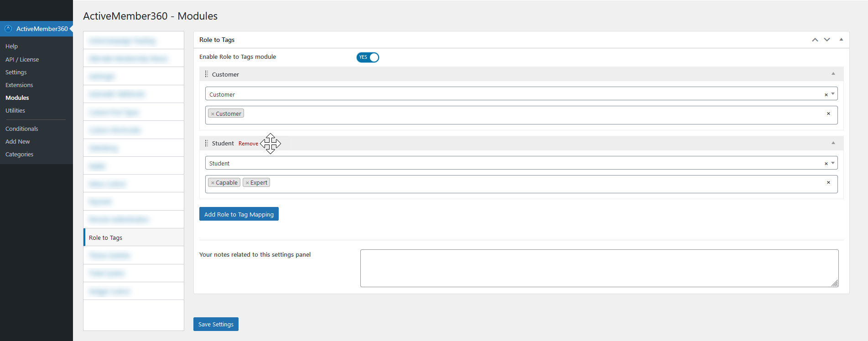Remove the Capable tag chip

coord(213,183)
